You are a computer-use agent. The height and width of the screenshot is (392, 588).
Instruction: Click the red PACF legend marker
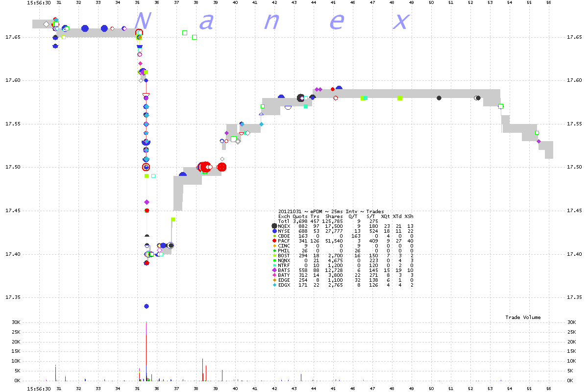tap(274, 241)
